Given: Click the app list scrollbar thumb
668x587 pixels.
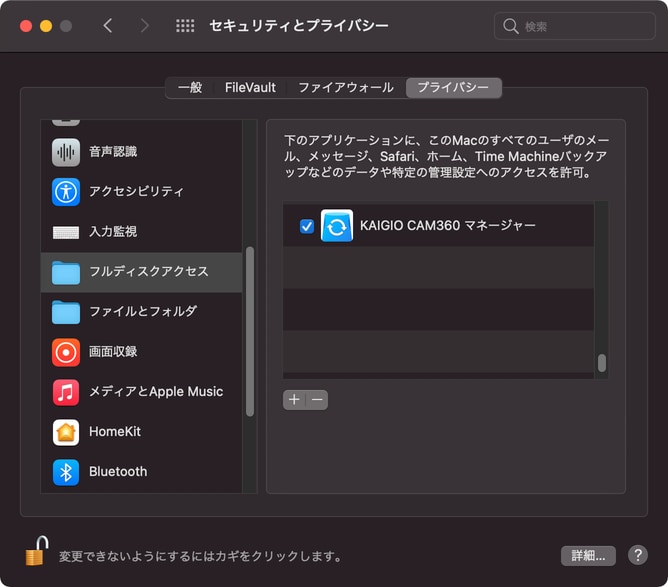Looking at the screenshot, I should point(602,363).
